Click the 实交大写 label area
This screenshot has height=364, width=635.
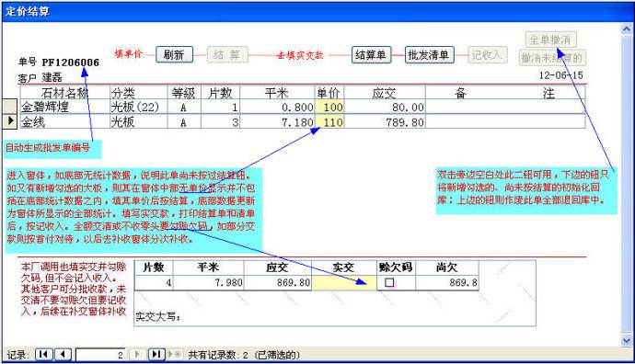point(158,316)
